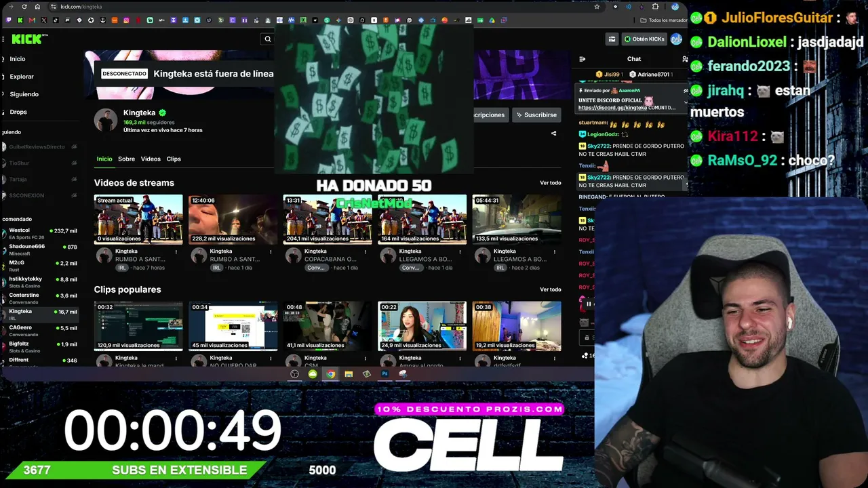
Task: Open Drops in the sidebar
Action: (18, 112)
